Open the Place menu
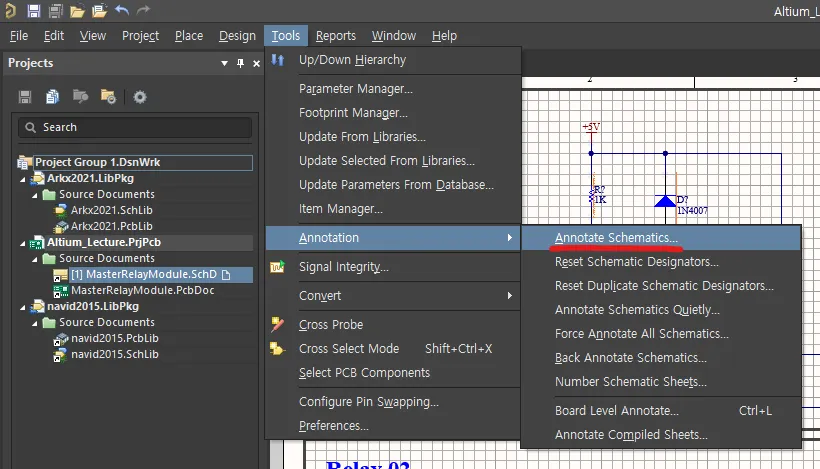Image resolution: width=820 pixels, height=469 pixels. click(x=189, y=36)
